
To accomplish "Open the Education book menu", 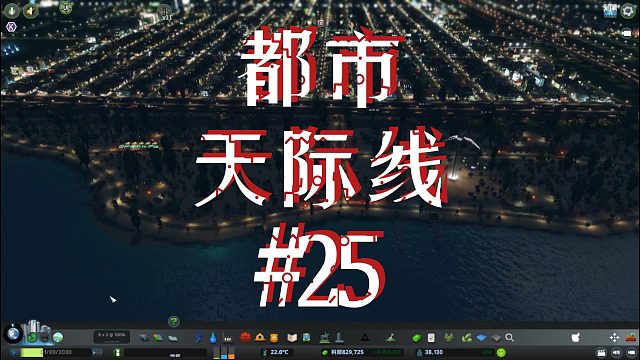I will pyautogui.click(x=292, y=338).
